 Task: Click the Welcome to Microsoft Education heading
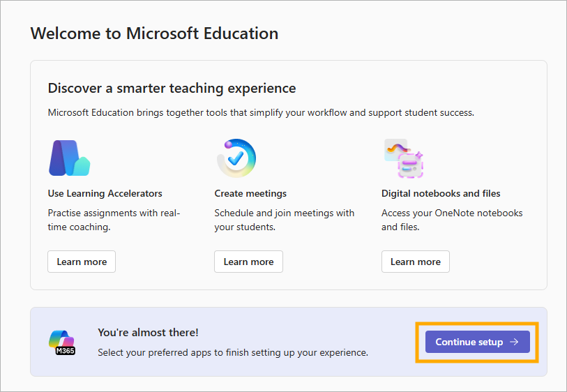(154, 33)
